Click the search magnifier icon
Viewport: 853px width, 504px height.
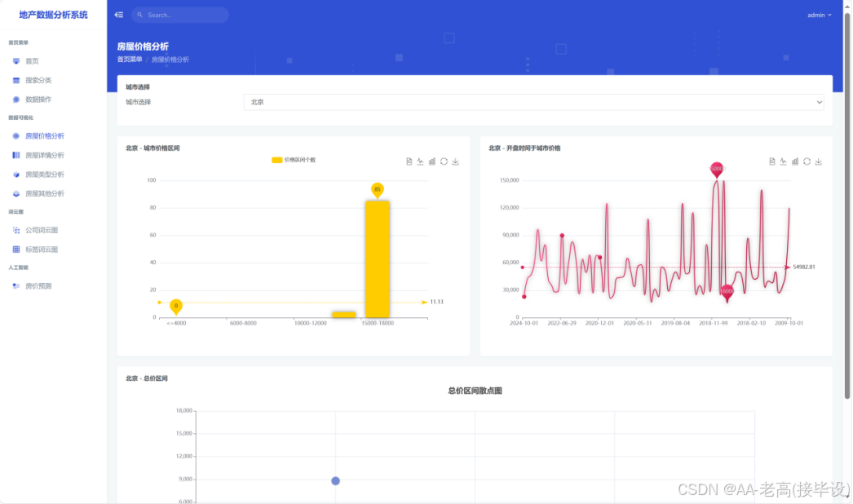[139, 15]
